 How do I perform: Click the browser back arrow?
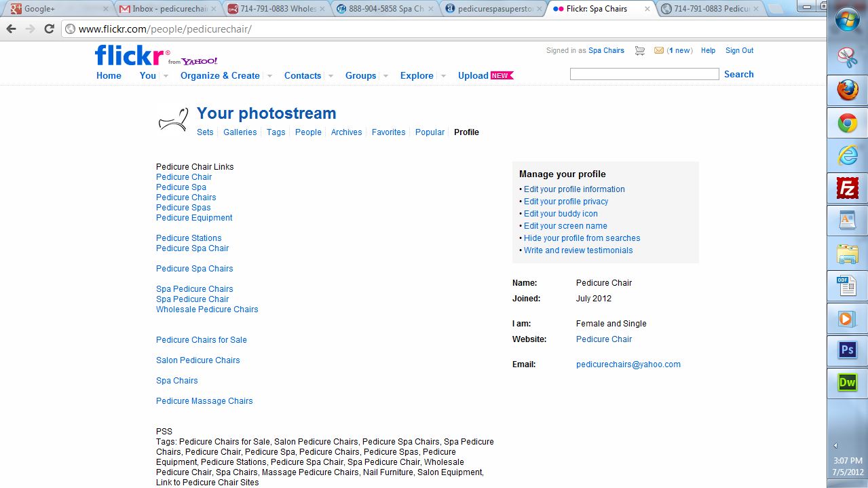coord(11,29)
